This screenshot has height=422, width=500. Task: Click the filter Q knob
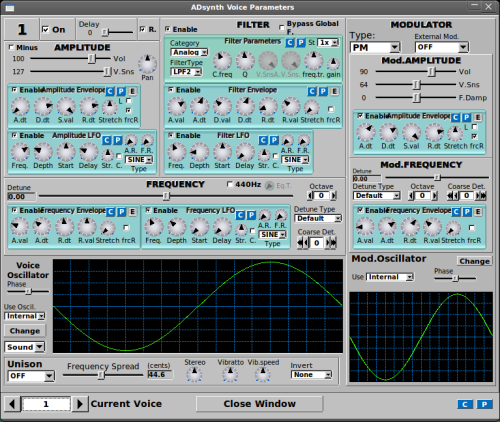pos(245,61)
